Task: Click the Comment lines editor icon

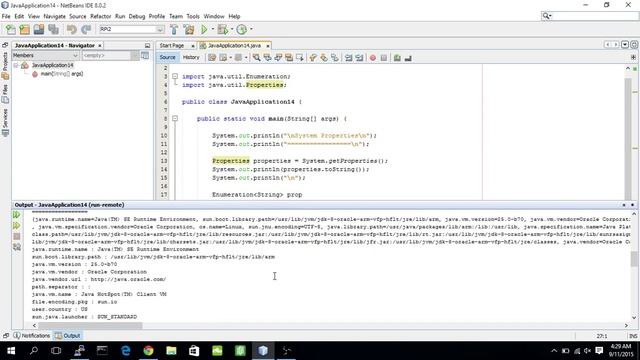Action: click(x=397, y=58)
